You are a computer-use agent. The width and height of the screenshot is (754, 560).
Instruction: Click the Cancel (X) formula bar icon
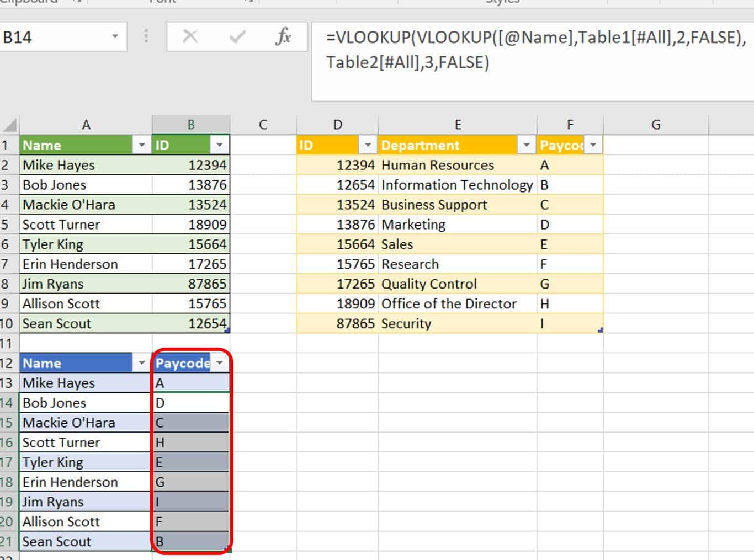(x=190, y=37)
